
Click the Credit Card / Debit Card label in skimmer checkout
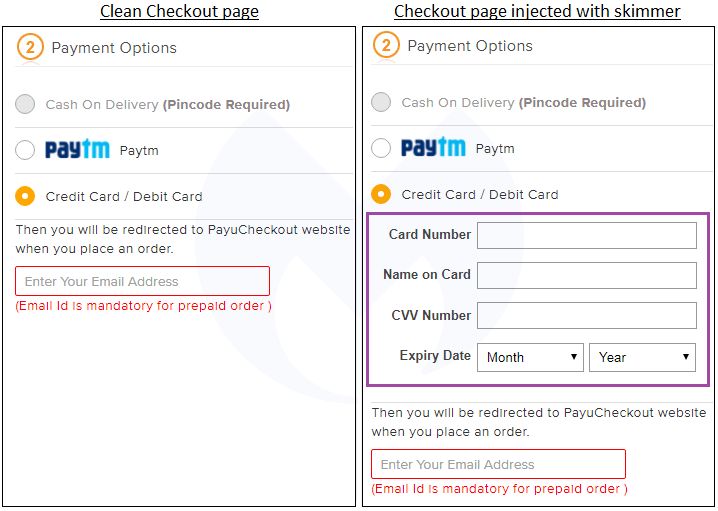480,194
